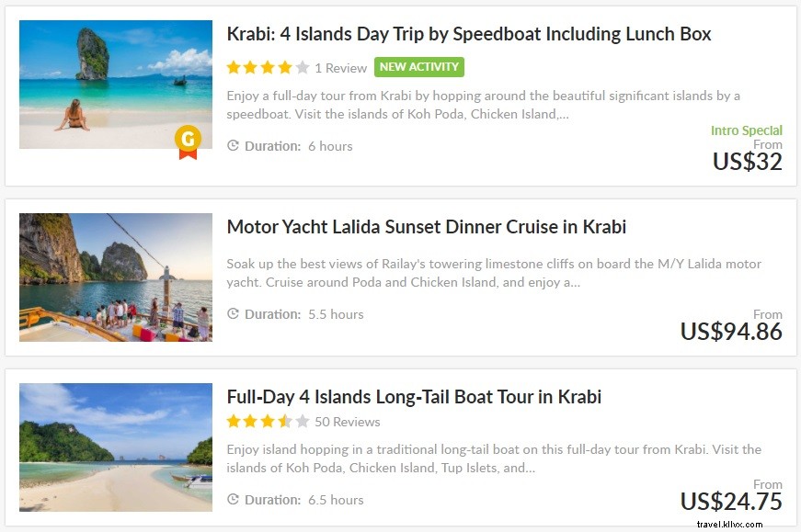Click the 50 Reviews link
Image resolution: width=801 pixels, height=532 pixels.
348,422
